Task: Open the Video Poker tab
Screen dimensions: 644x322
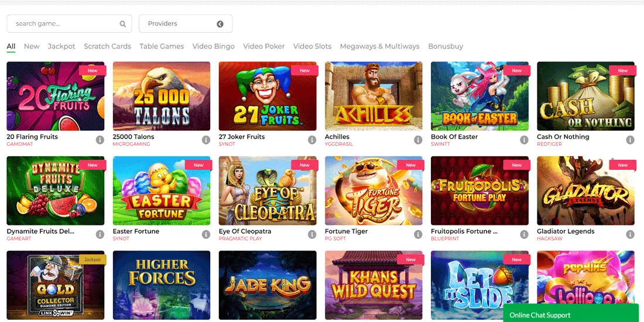Action: click(263, 46)
